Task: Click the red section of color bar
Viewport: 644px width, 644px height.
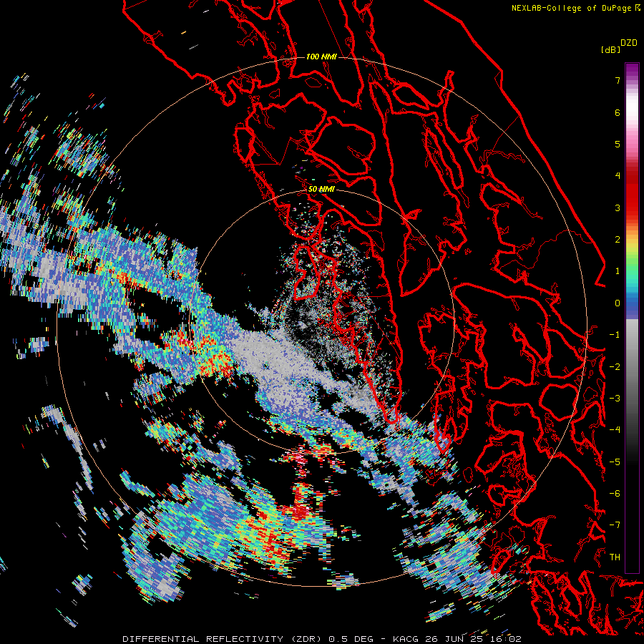Action: (632, 193)
